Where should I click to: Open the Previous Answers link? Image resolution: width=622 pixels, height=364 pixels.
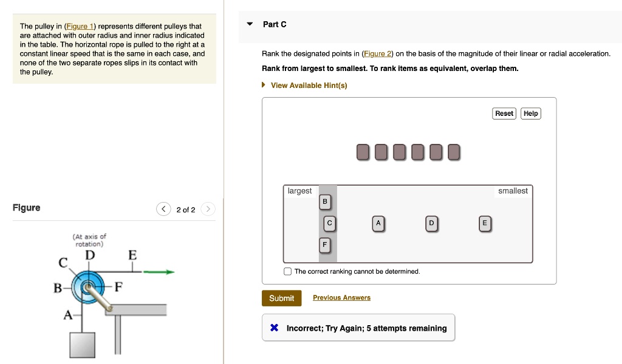341,298
